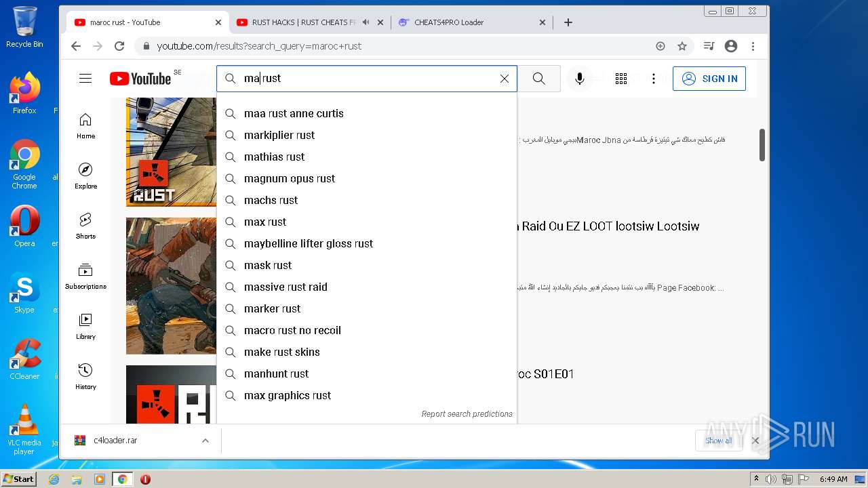Viewport: 868px width, 488px height.
Task: Close the Chrome downloads bar
Action: pos(755,441)
